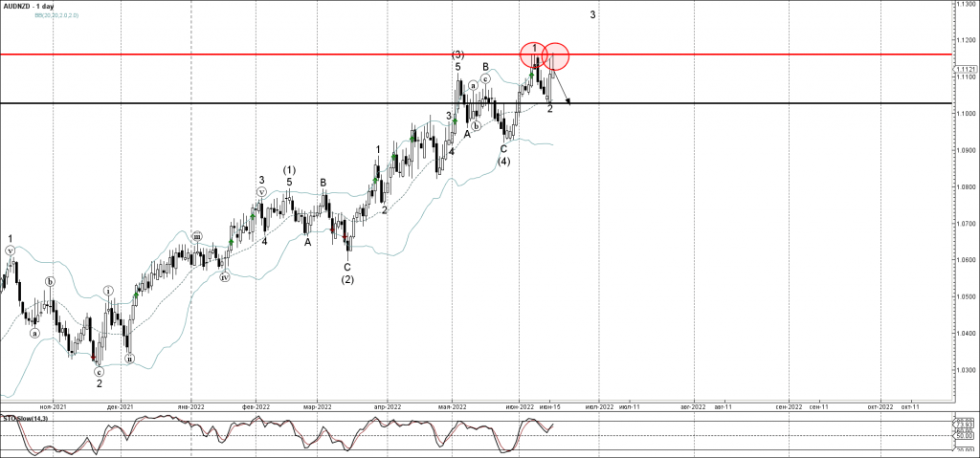Viewport: 980px width, 458px height.
Task: Click the standalone wave 3 label at top
Action: tap(593, 15)
